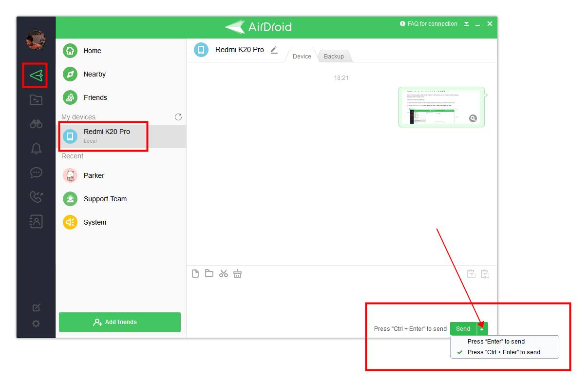This screenshot has height=383, width=588.
Task: Open the title bar dropdown menu arrow
Action: (466, 24)
